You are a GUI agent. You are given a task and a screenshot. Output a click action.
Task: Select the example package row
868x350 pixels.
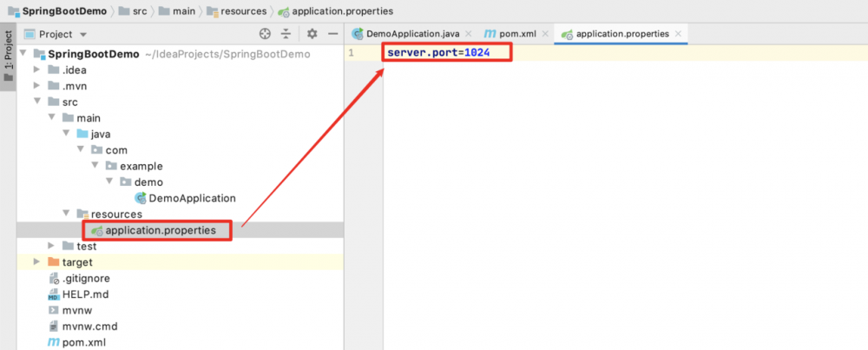(x=181, y=166)
